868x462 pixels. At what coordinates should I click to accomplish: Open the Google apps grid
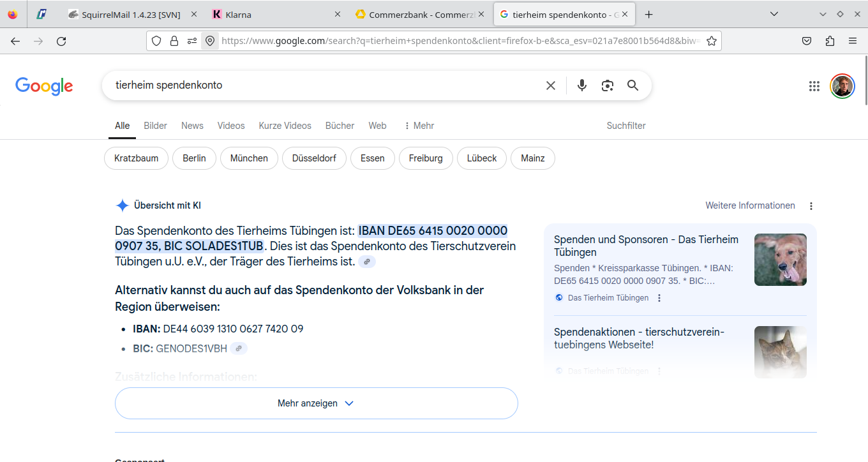click(814, 86)
